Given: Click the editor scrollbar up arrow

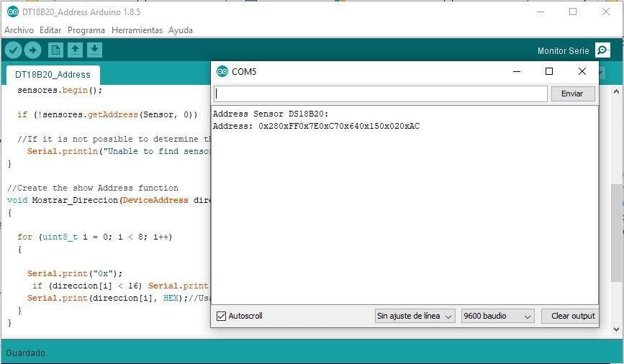Looking at the screenshot, I should [616, 92].
